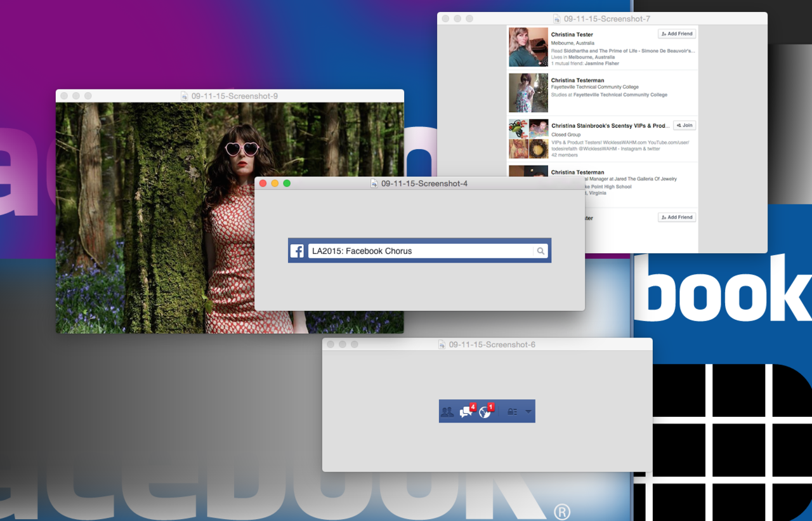The width and height of the screenshot is (812, 521).
Task: Click the LA2015: Facebook Chorus search field
Action: coord(421,251)
